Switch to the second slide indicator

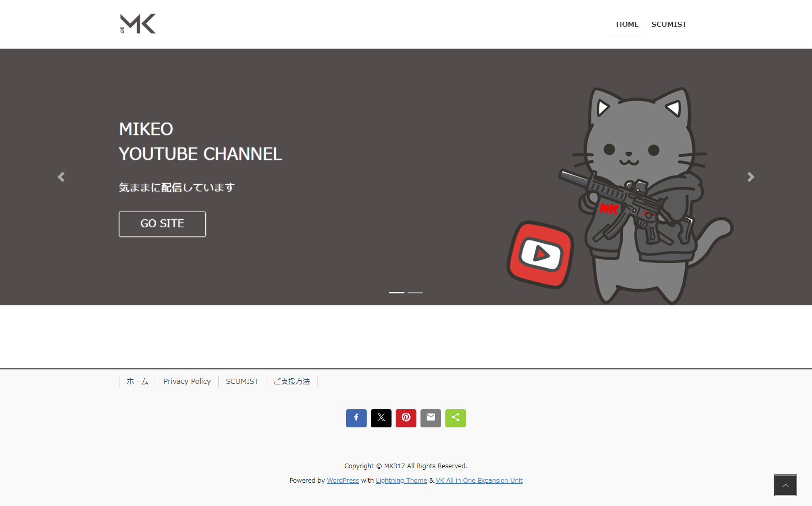tap(415, 292)
